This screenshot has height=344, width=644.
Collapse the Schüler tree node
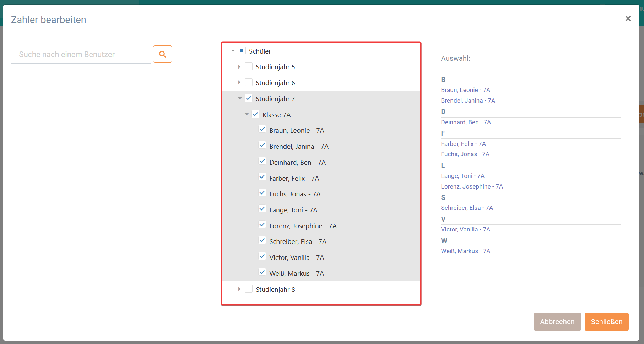tap(233, 51)
